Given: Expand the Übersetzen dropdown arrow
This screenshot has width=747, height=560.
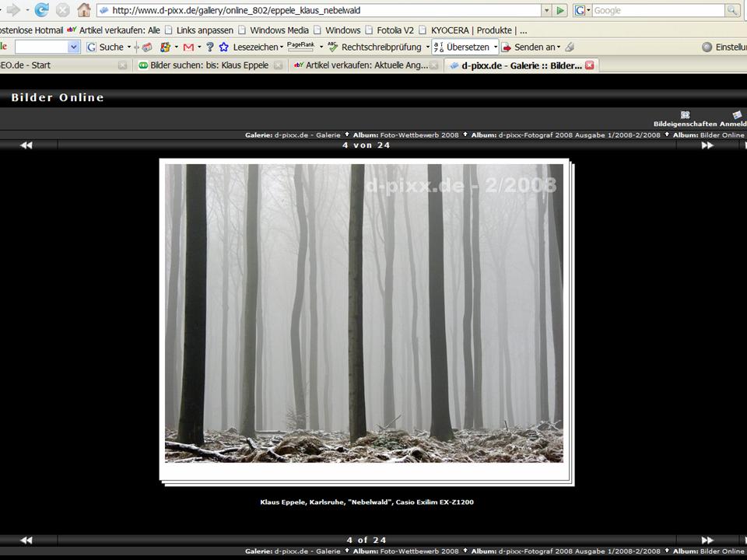Looking at the screenshot, I should click(x=495, y=47).
